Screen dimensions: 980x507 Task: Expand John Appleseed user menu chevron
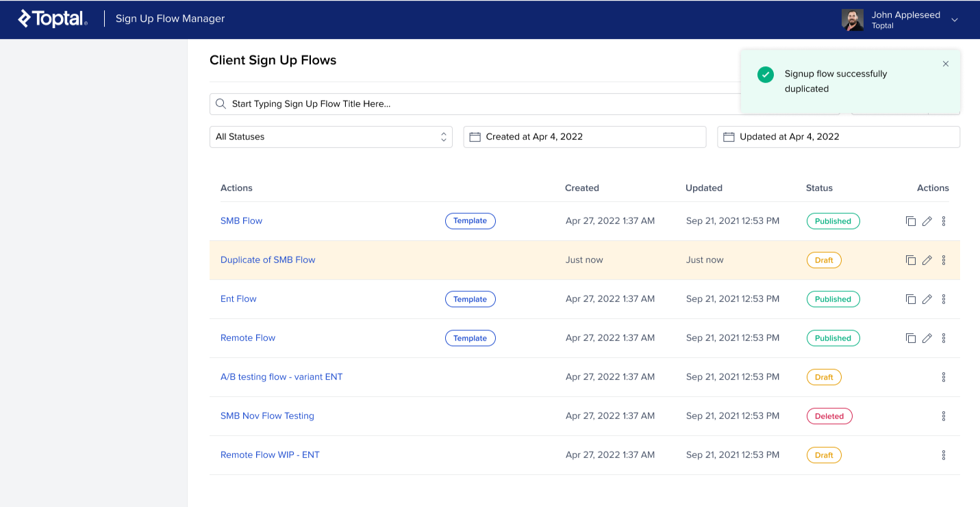[955, 20]
